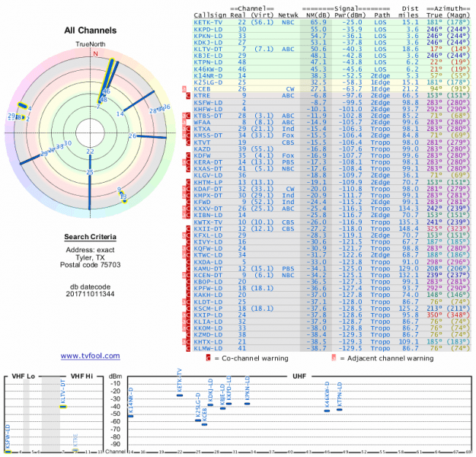The height and width of the screenshot is (457, 476).
Task: Click channel 22 label on radar plot
Action: 90,152
